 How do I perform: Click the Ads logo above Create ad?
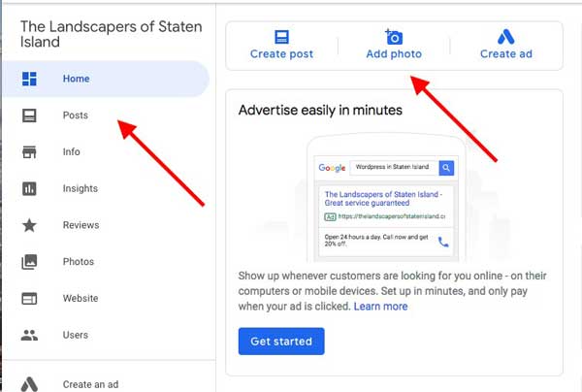pyautogui.click(x=506, y=37)
